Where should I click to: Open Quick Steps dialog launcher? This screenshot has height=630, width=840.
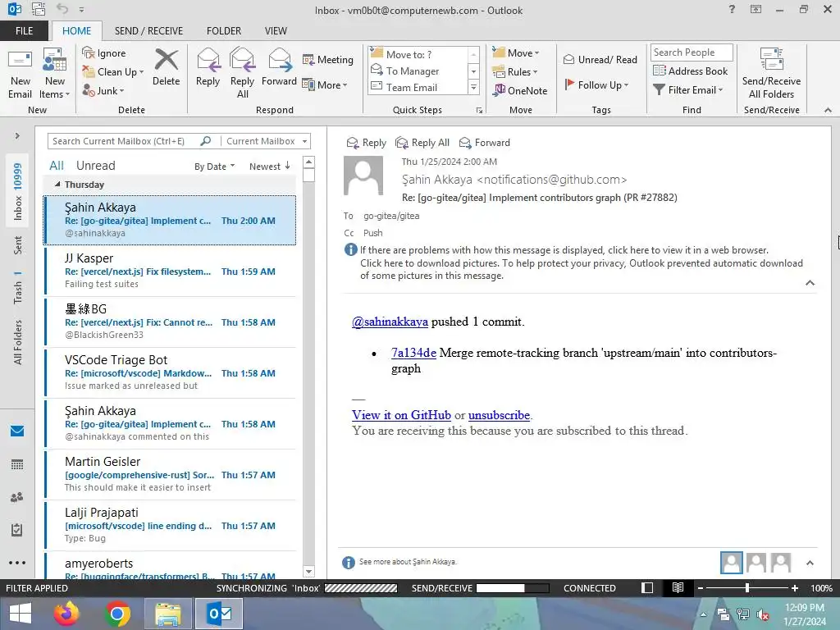pyautogui.click(x=479, y=110)
